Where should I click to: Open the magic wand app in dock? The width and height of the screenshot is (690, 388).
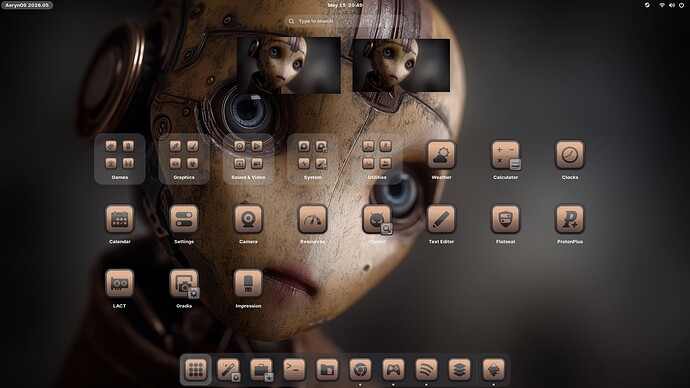(229, 370)
